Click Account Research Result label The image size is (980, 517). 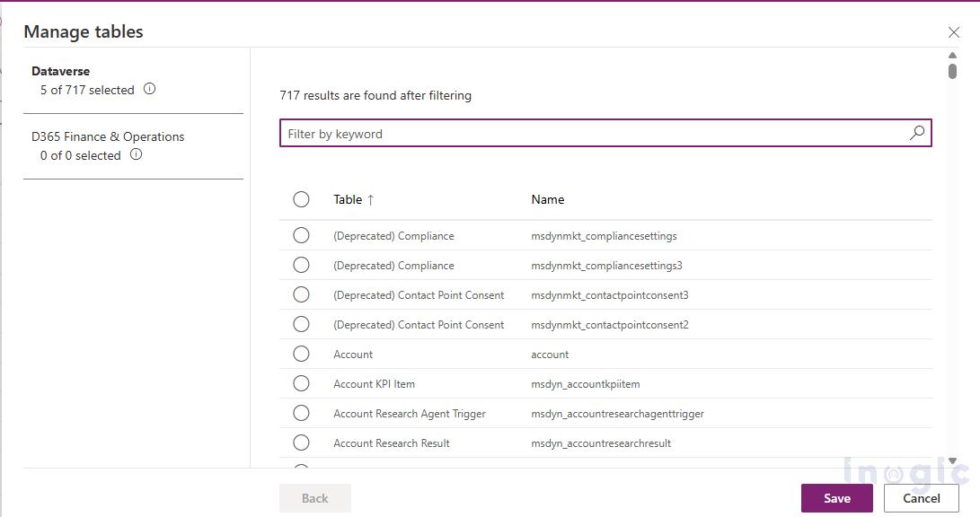pos(392,443)
